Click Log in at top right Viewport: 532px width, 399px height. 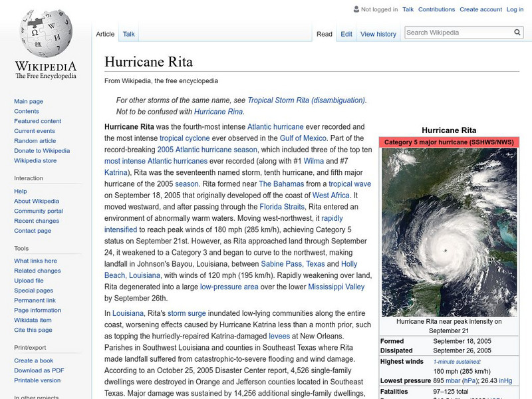[x=515, y=9]
